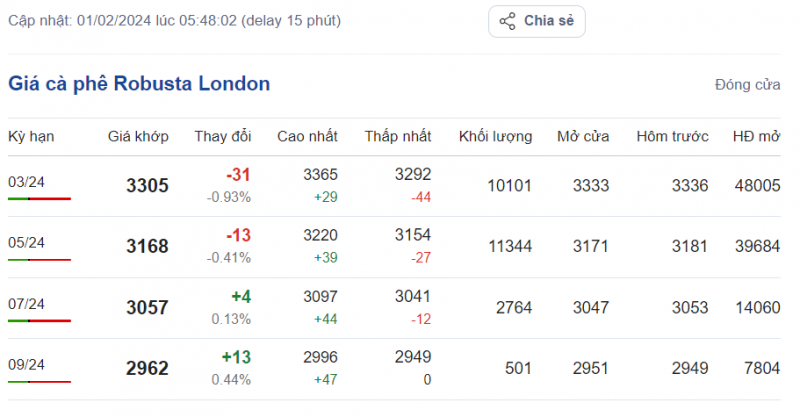Click the Hôm trước column header
This screenshot has width=800, height=417.
coord(672,136)
